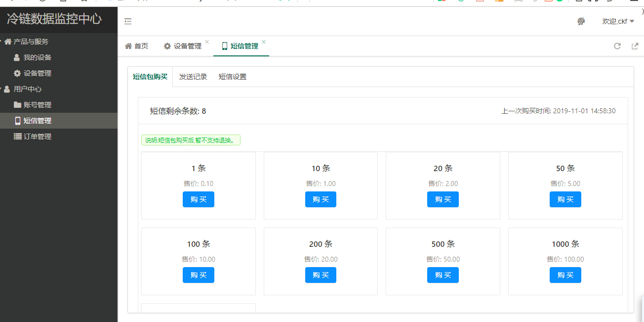Click the sidebar collapse hamburger icon
This screenshot has height=322, width=644.
tap(128, 21)
